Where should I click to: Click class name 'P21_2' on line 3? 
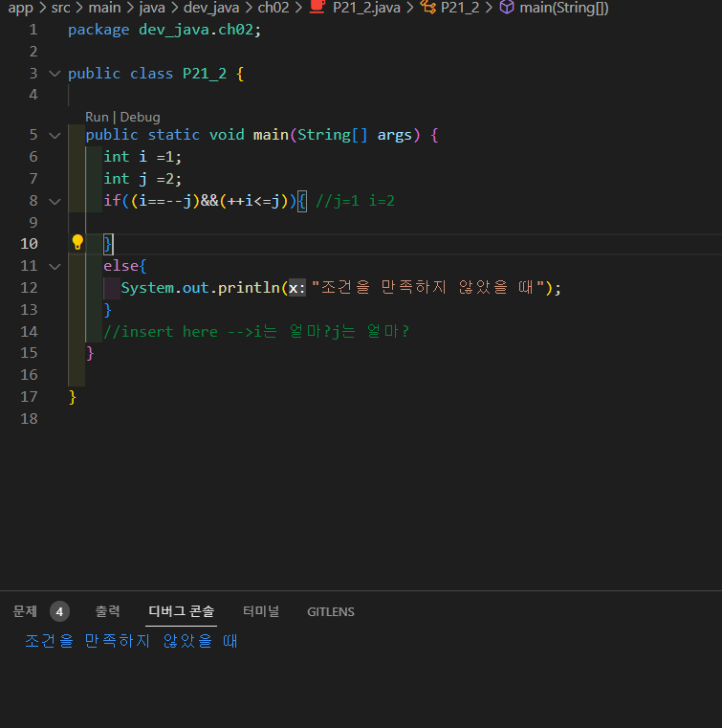pyautogui.click(x=205, y=74)
